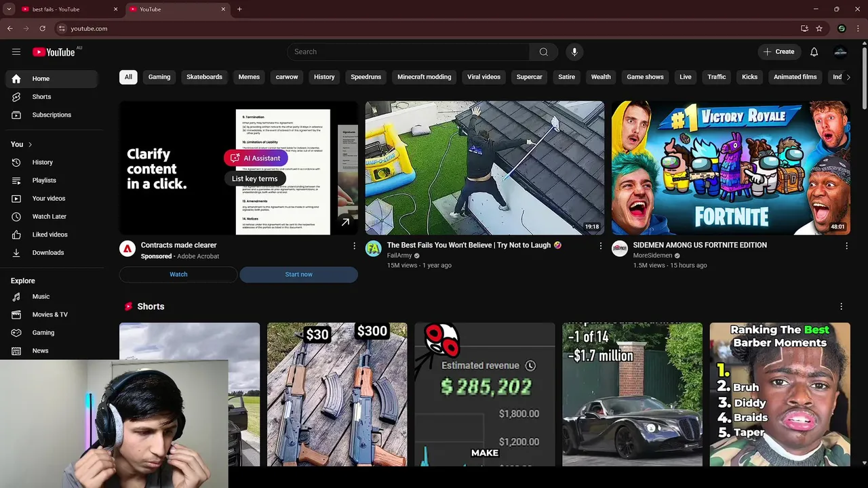Screen dimensions: 868x488
Task: Open options for The Best Fails video
Action: tap(600, 246)
